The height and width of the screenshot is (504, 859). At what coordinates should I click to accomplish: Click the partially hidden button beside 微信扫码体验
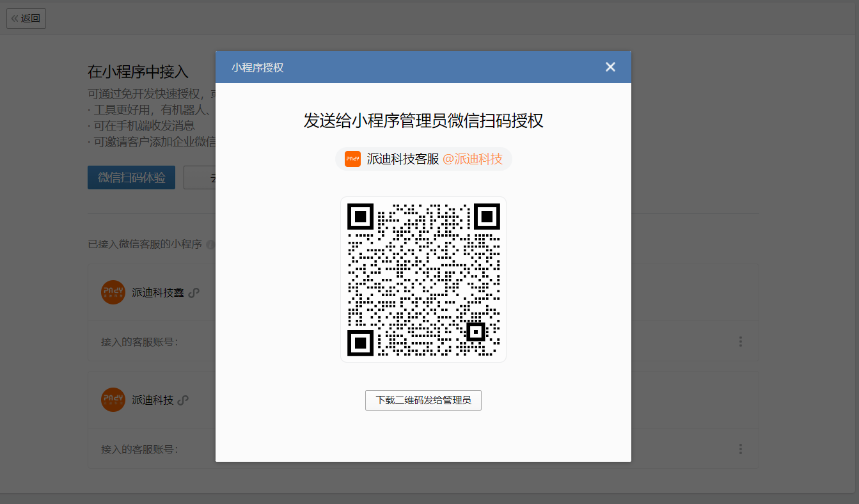click(x=200, y=178)
